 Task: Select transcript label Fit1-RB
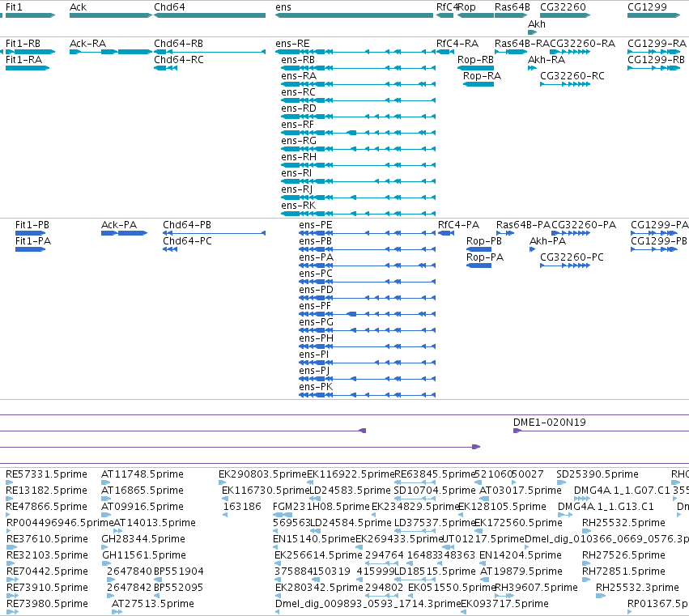(x=23, y=44)
